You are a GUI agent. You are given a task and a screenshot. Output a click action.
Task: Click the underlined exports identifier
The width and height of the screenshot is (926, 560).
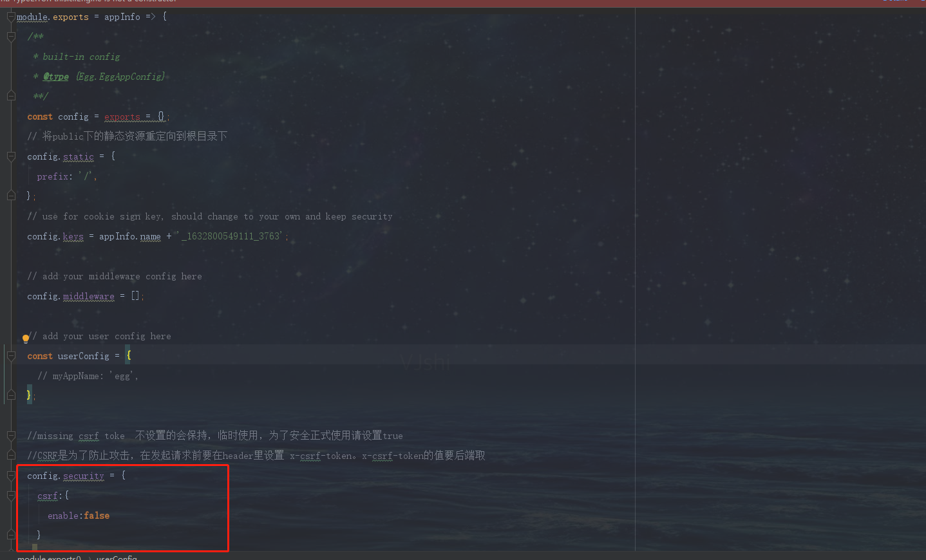122,117
